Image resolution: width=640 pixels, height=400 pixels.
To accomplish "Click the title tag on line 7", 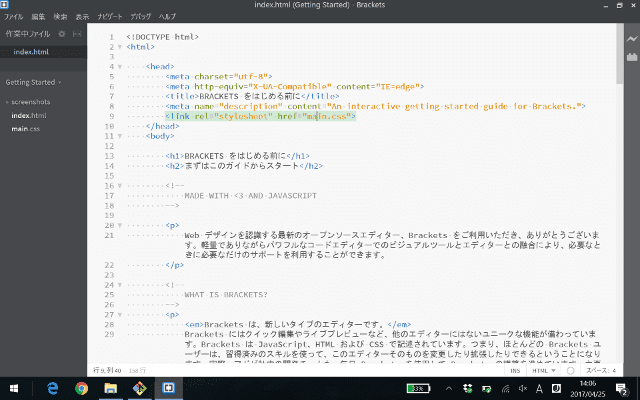I will [x=182, y=96].
